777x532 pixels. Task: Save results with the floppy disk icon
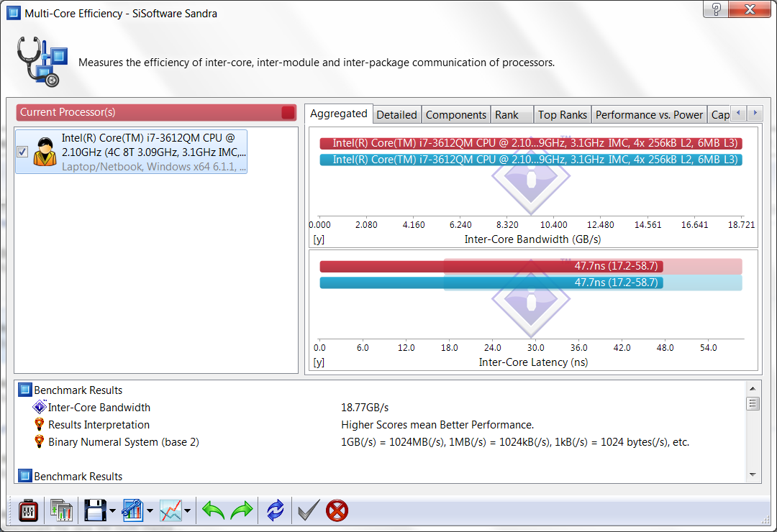95,510
